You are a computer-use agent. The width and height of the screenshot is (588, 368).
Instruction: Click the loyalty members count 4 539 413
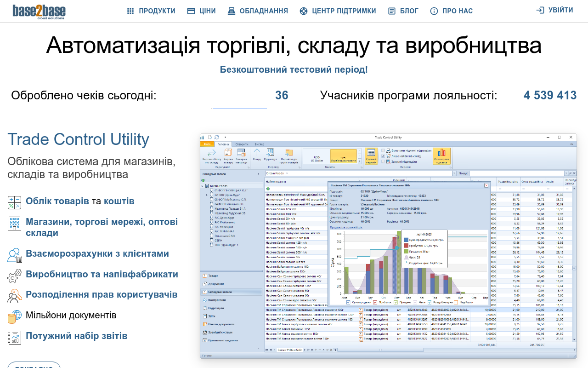[x=550, y=95]
